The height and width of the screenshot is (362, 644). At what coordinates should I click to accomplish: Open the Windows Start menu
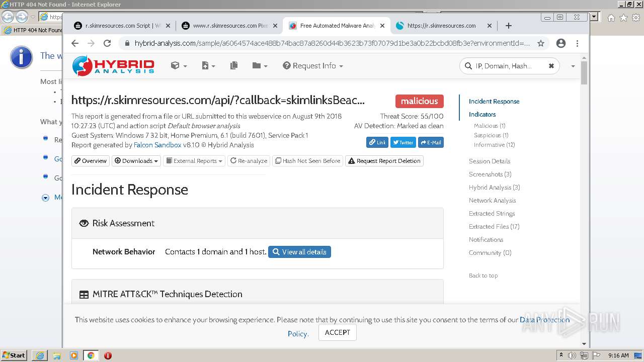(14, 355)
